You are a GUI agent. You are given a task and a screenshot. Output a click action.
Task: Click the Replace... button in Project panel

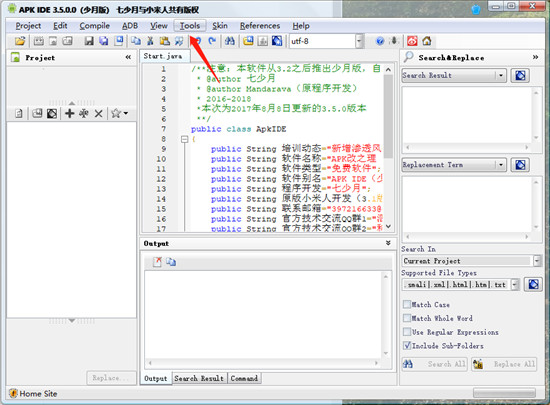[111, 378]
